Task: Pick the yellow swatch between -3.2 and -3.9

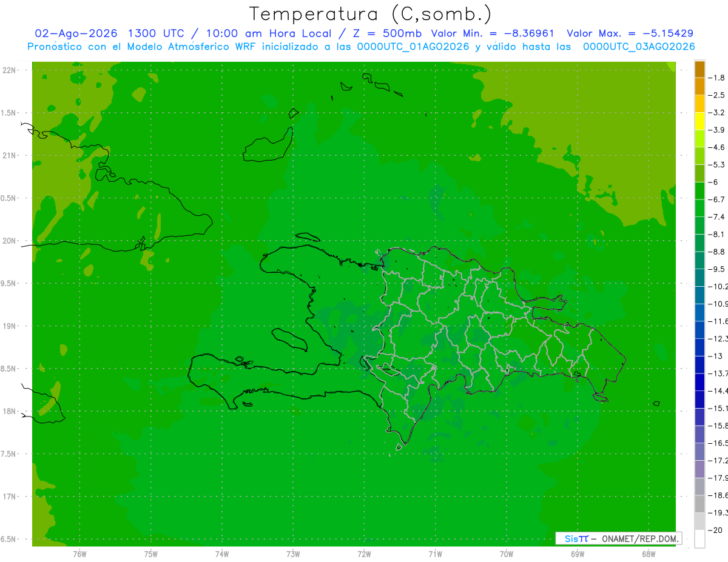Action: click(699, 121)
